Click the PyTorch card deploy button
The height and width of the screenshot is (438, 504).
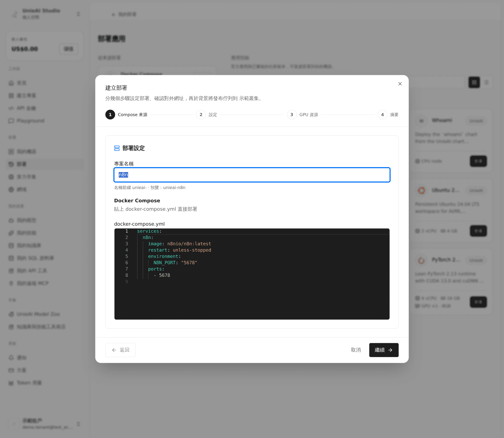click(478, 302)
